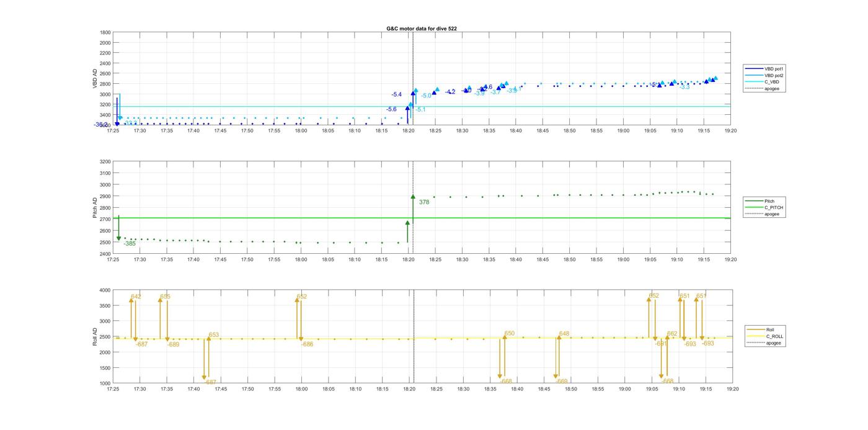868x430 pixels.
Task: Click '2700' tick on the Pitch AD axis
Action: 105,220
